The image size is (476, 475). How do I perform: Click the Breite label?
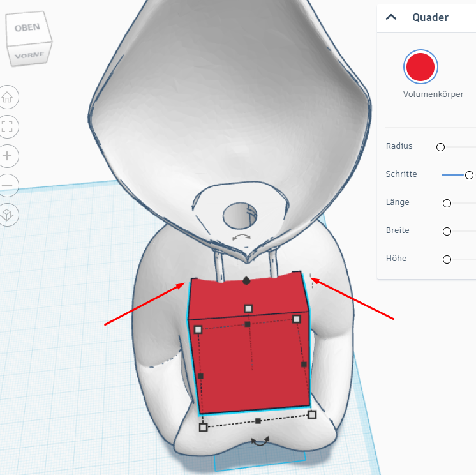pos(398,230)
